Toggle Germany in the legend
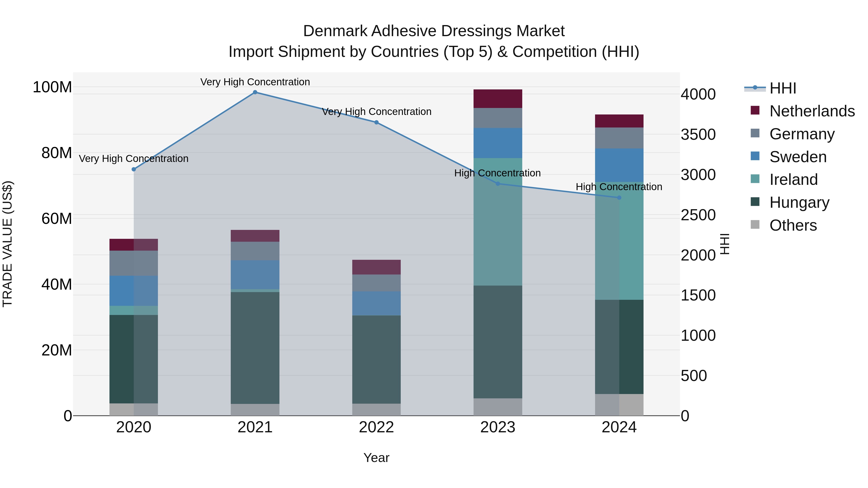The height and width of the screenshot is (488, 868). pos(793,134)
